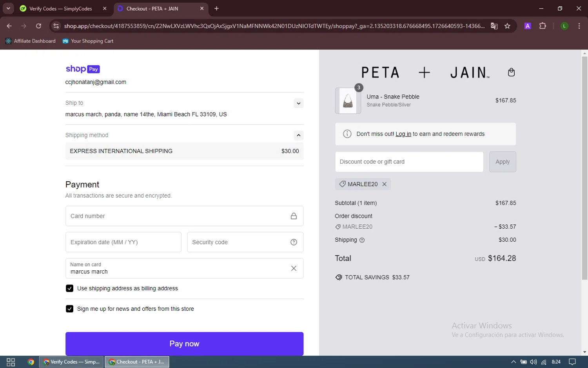This screenshot has width=588, height=368.
Task: Click the Shop Pay logo
Action: (x=83, y=69)
